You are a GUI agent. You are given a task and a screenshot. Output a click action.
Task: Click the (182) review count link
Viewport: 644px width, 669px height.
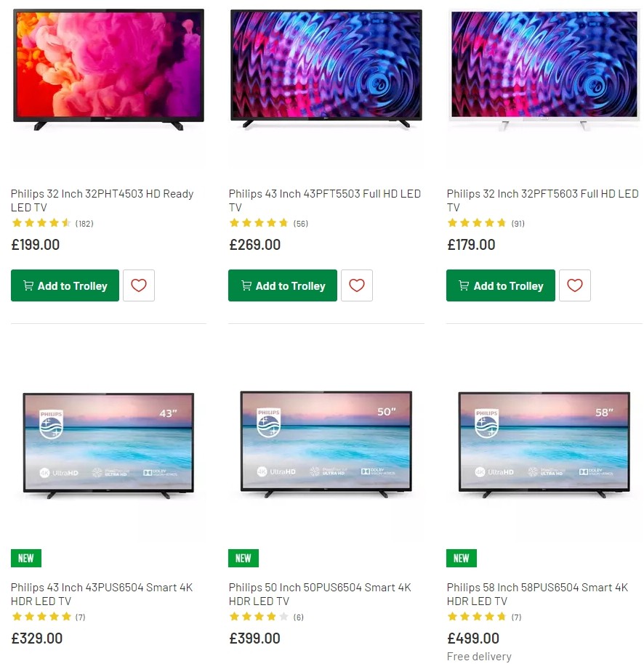point(84,224)
